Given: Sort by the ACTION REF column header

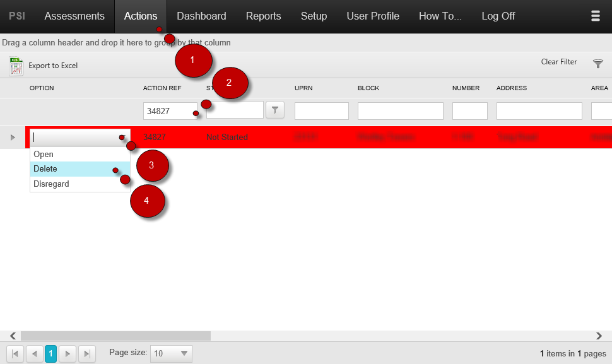Looking at the screenshot, I should coord(162,88).
